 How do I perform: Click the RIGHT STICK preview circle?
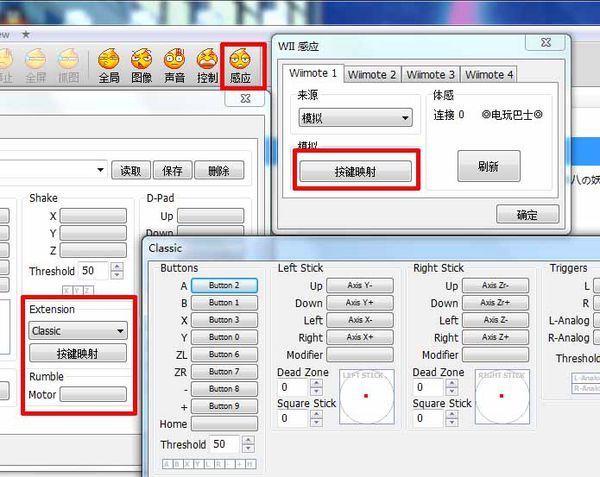(502, 396)
